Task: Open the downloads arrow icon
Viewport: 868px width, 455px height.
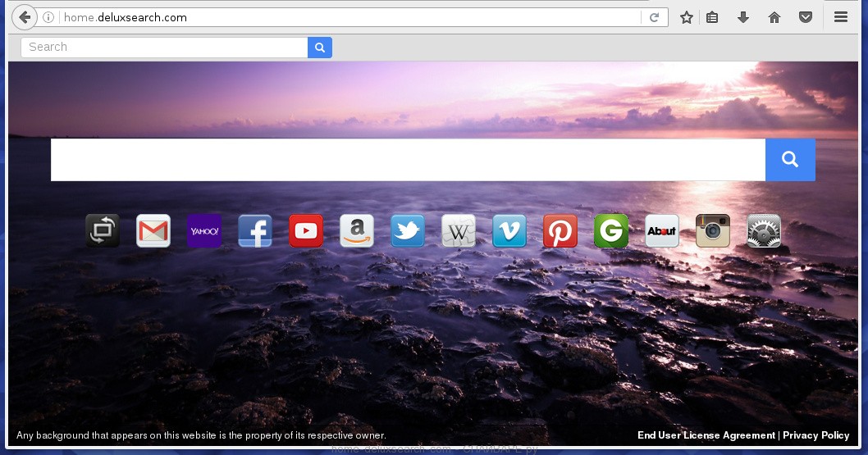Action: [x=743, y=18]
